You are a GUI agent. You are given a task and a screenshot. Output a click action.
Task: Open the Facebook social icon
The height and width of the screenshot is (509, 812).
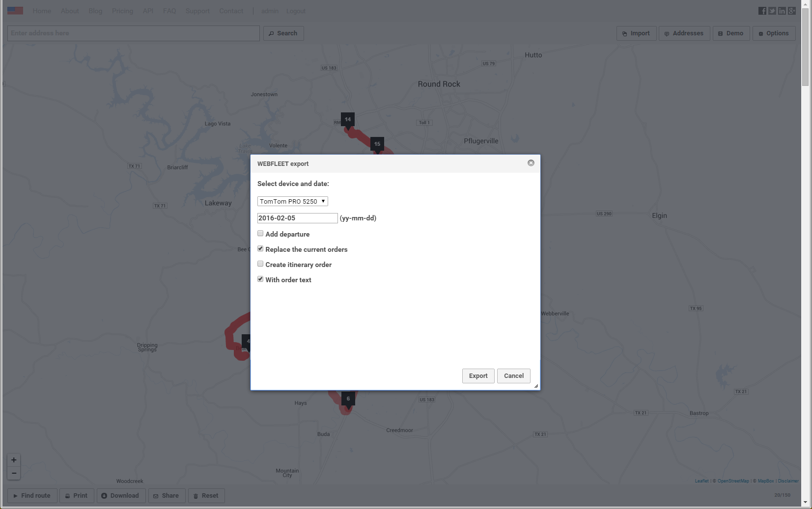tap(762, 11)
